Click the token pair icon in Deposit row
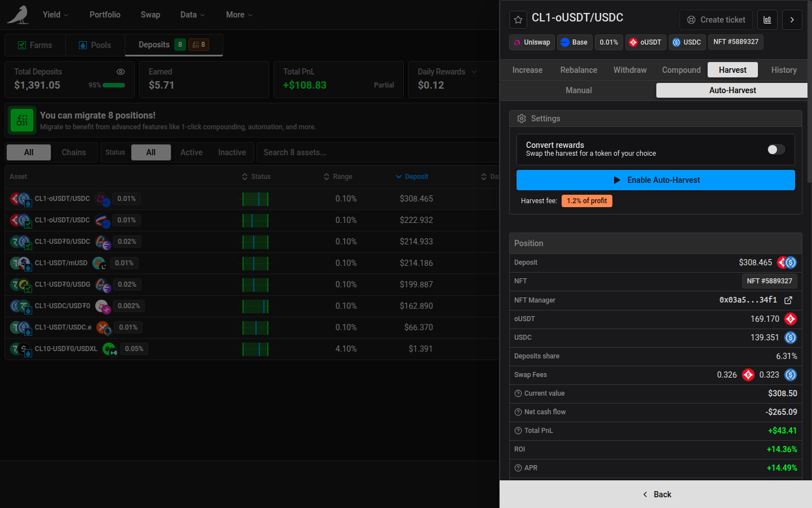This screenshot has height=508, width=812. coord(787,262)
